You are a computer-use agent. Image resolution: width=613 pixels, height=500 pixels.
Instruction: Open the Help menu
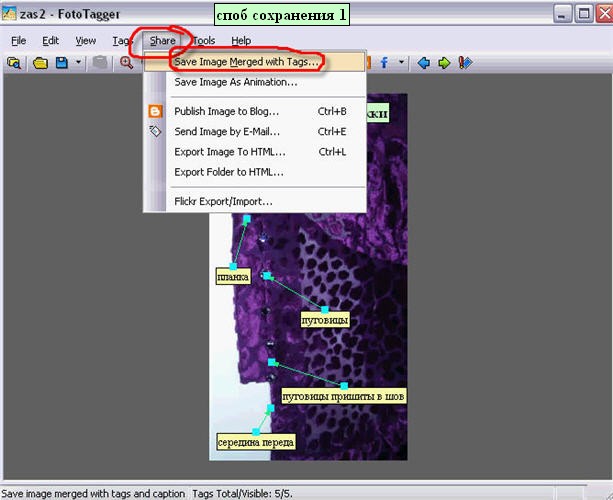241,41
